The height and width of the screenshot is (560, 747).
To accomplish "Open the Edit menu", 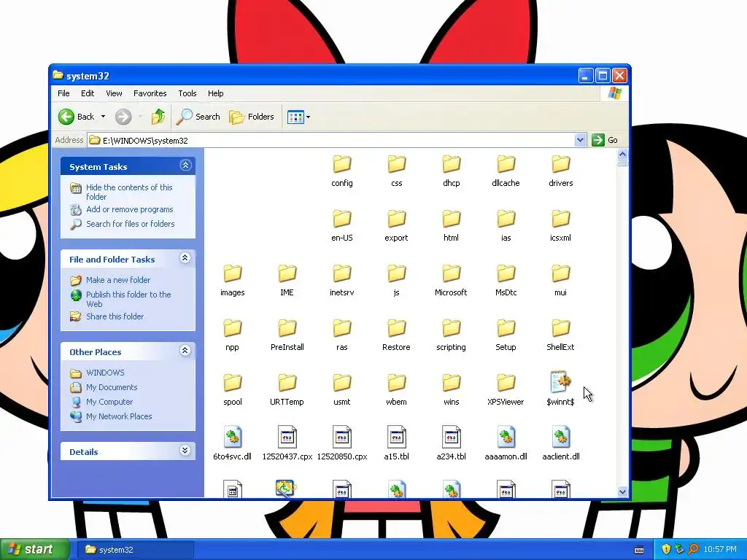I will [88, 93].
